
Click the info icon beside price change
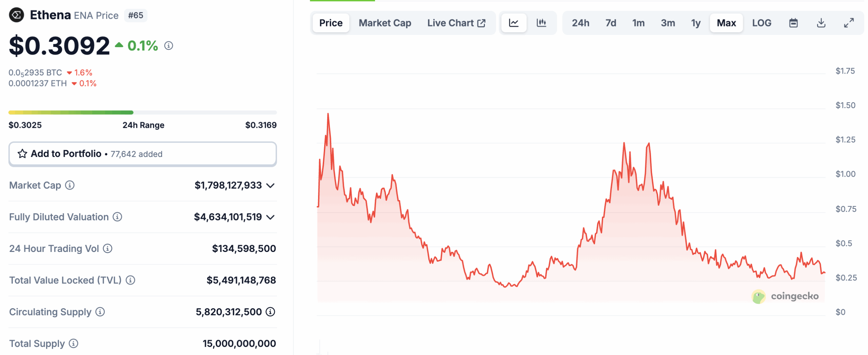click(x=169, y=45)
